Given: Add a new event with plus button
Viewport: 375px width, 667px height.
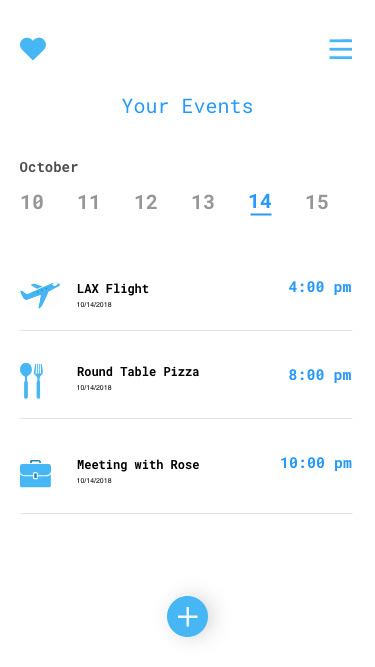Looking at the screenshot, I should point(188,616).
